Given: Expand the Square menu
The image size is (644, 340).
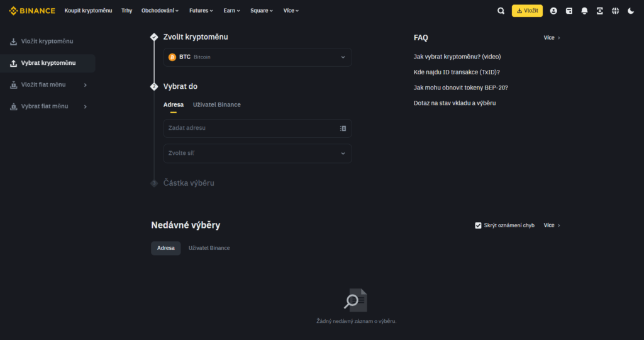Looking at the screenshot, I should coord(262,11).
